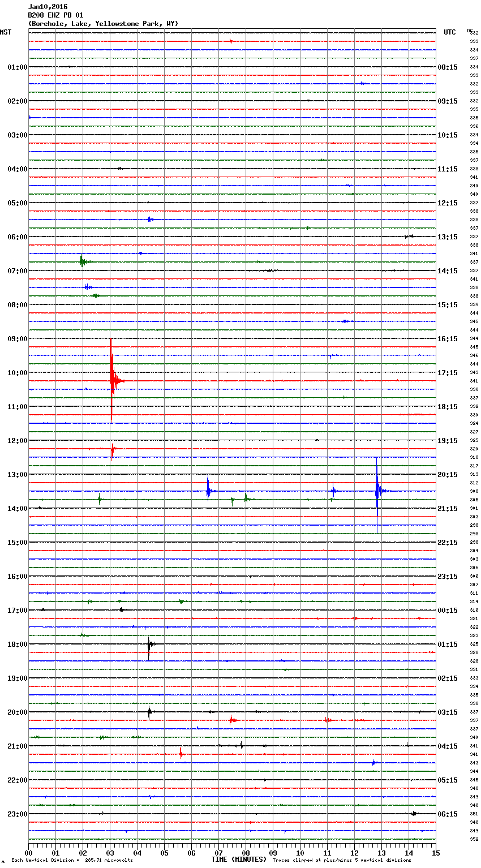
Task: Click the 10:15 UTC time label
Action: coord(448,135)
